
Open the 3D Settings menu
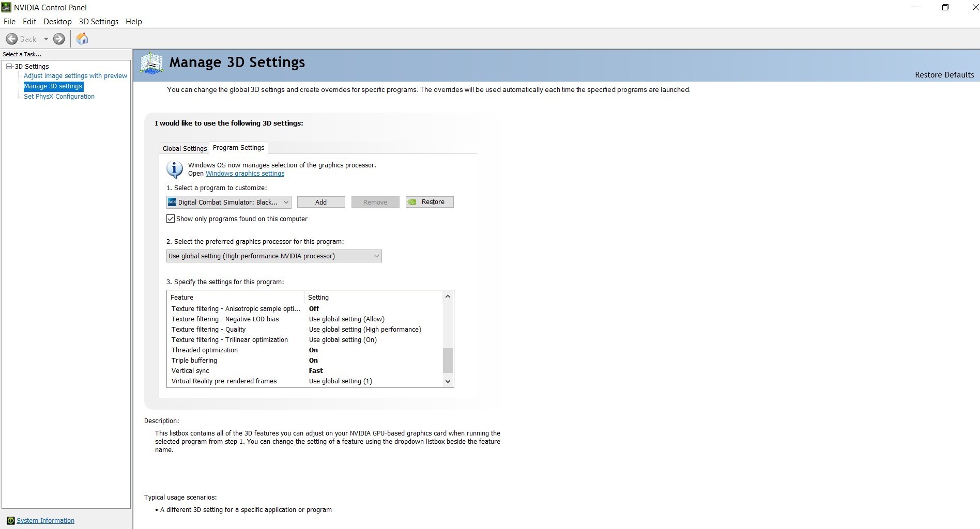[x=99, y=22]
